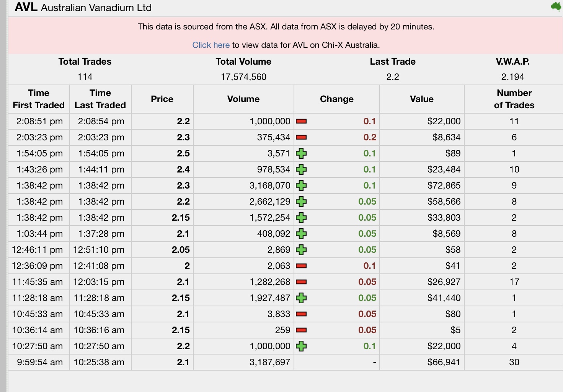This screenshot has width=563, height=392.
Task: Click the volume 375,434 cell
Action: coord(243,137)
